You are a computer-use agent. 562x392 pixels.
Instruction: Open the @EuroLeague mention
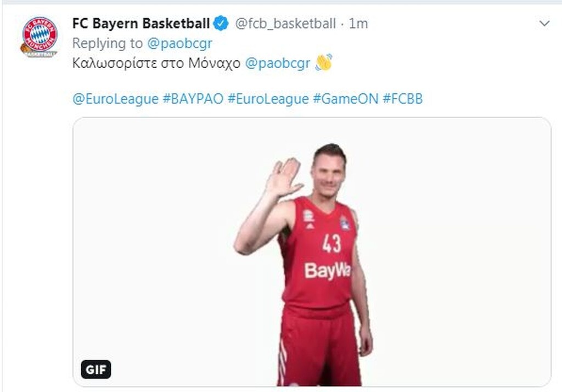click(x=115, y=99)
